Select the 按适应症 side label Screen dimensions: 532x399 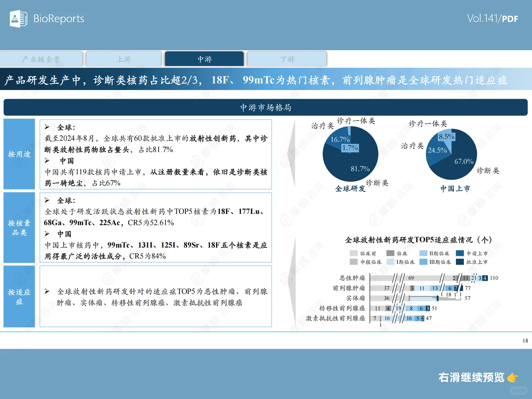[19, 297]
